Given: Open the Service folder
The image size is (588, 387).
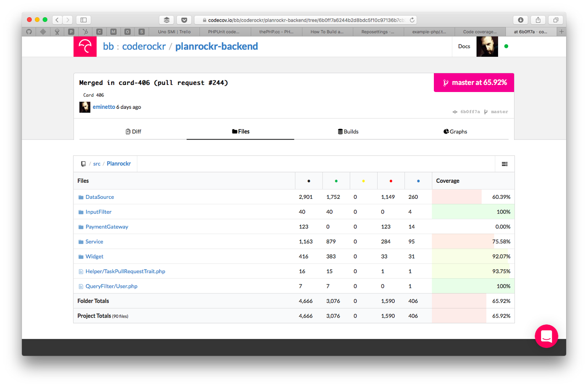Looking at the screenshot, I should 94,242.
